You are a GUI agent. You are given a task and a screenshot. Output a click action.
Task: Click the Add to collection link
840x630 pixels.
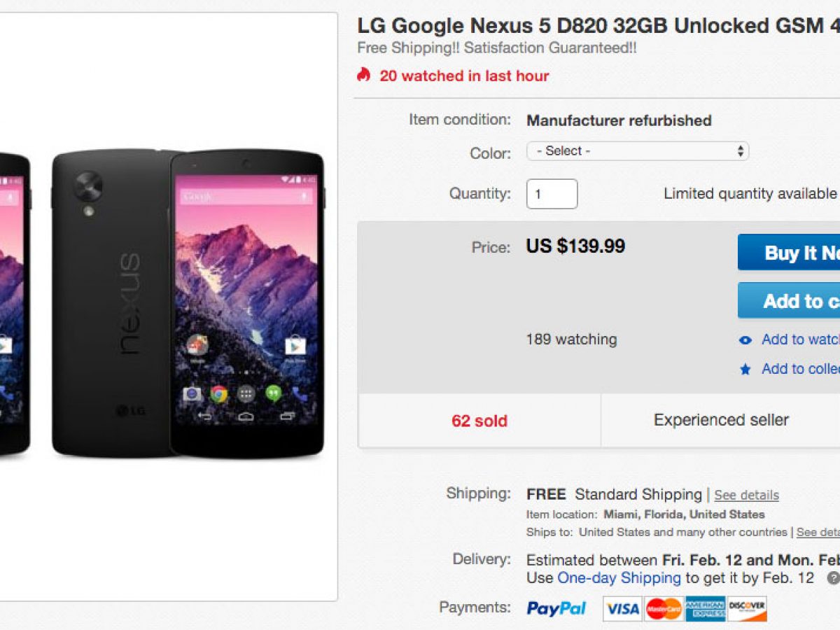click(x=800, y=369)
